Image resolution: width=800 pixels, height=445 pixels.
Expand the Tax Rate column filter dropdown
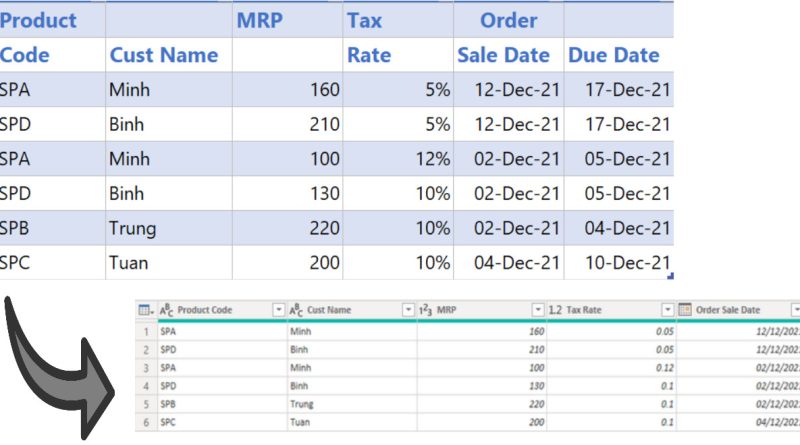[x=668, y=310]
